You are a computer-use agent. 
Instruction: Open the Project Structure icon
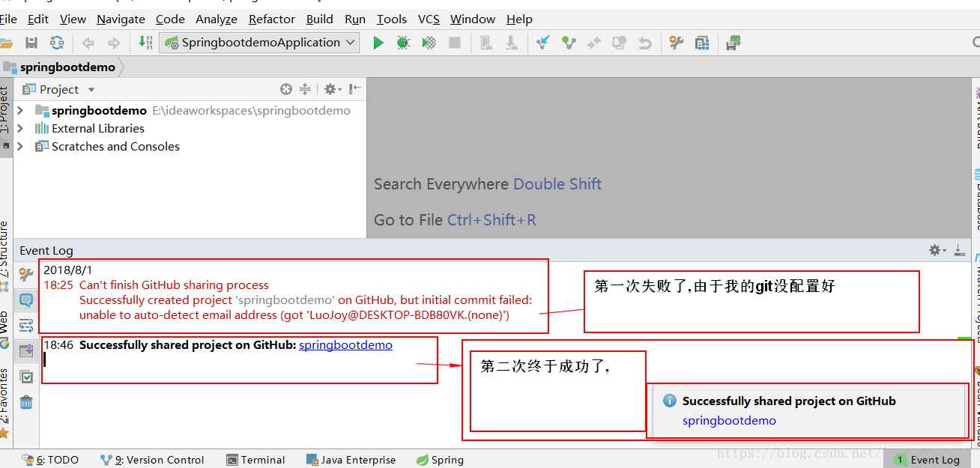click(702, 43)
